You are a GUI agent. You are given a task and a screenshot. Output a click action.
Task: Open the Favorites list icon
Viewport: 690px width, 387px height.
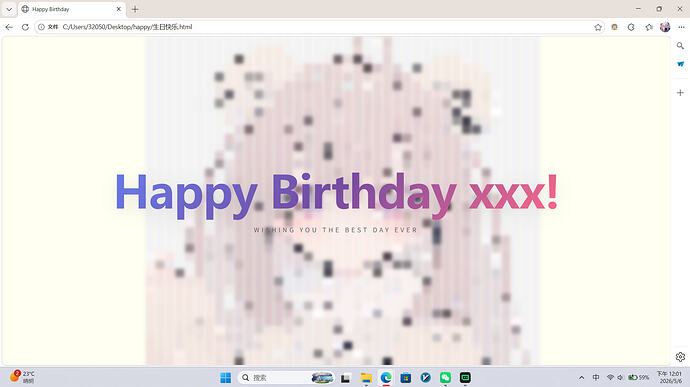coord(649,27)
